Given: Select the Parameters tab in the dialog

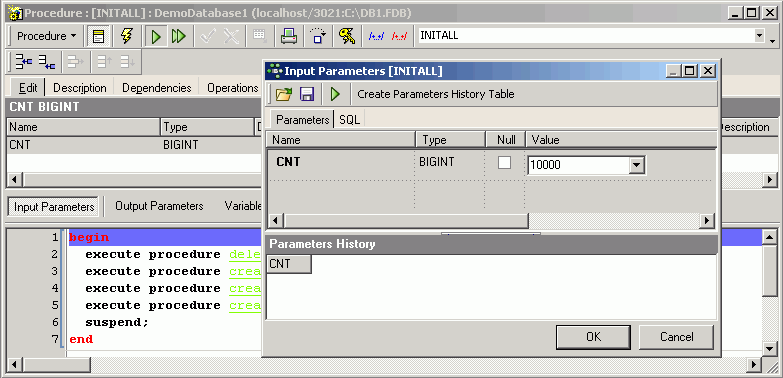Looking at the screenshot, I should pyautogui.click(x=303, y=120).
